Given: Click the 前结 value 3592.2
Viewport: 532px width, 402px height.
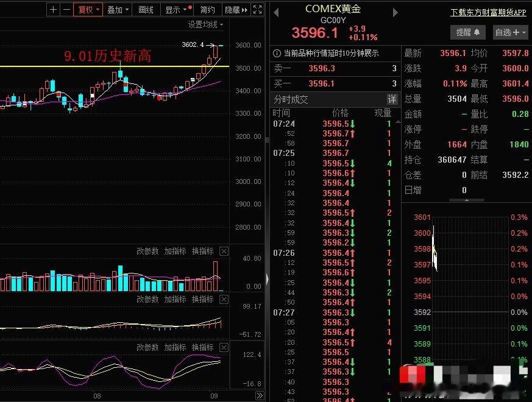Looking at the screenshot, I should pyautogui.click(x=516, y=175).
